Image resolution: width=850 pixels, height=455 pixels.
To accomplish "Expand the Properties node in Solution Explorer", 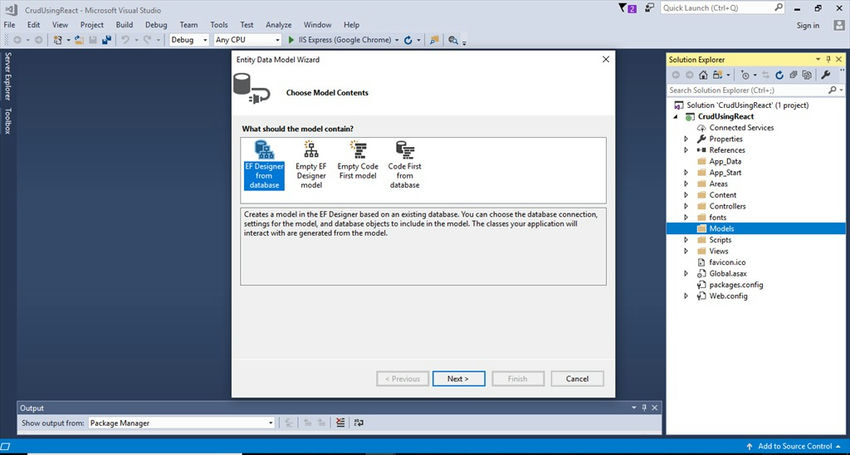I will click(686, 139).
